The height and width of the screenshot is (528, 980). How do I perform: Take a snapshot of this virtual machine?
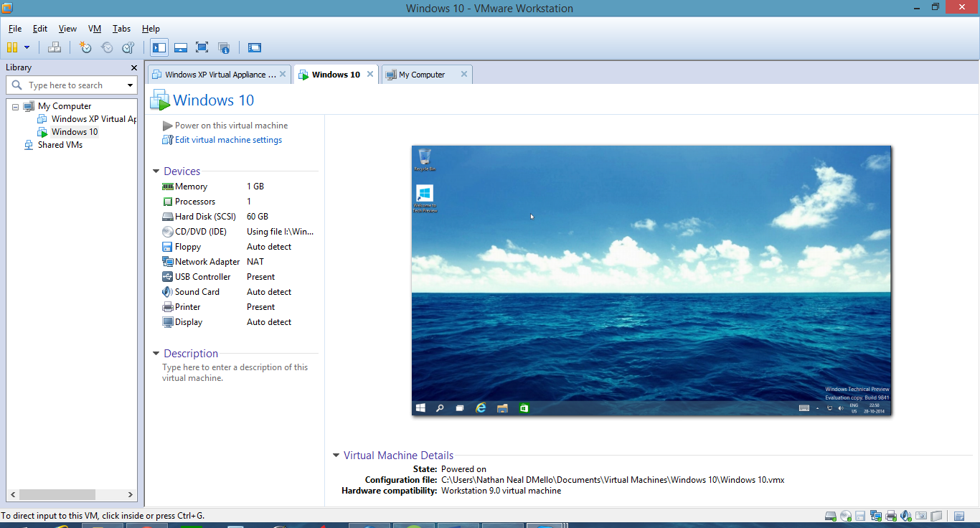point(85,47)
